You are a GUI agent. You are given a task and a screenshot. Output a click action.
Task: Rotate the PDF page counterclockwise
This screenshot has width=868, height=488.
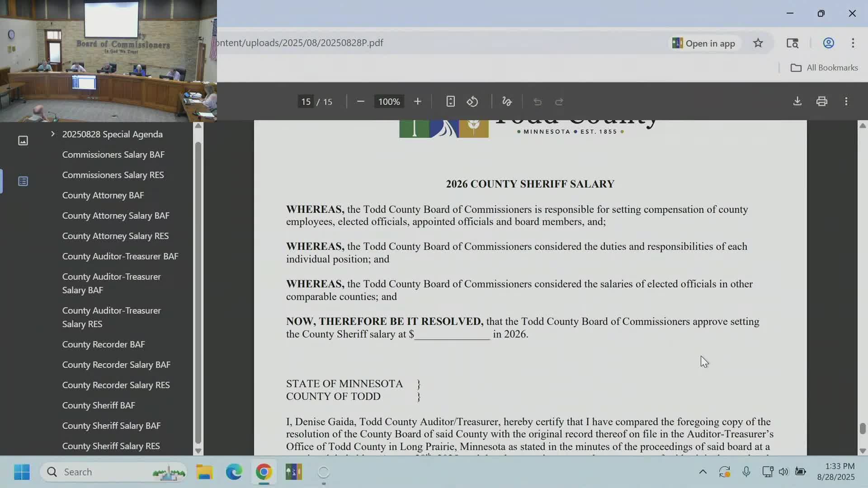coord(473,101)
